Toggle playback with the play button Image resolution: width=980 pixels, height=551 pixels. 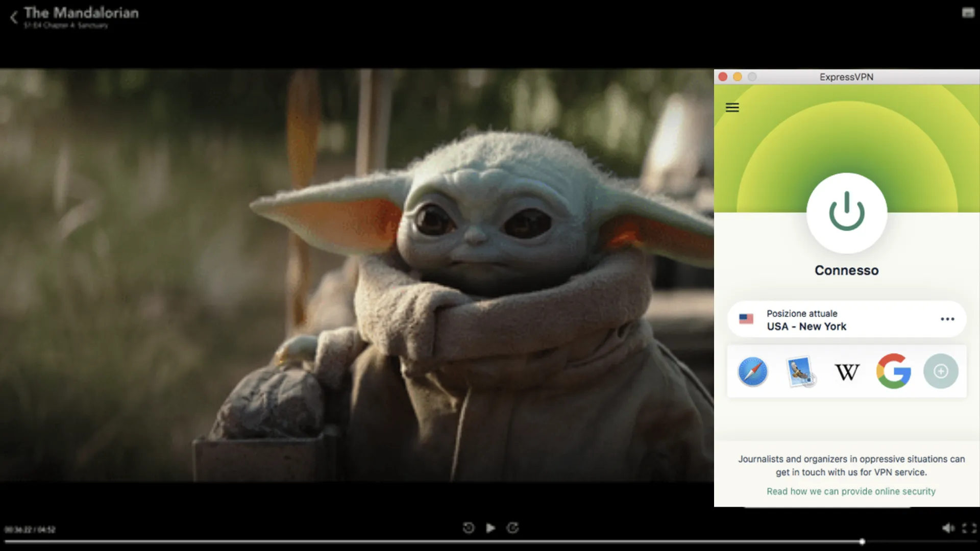click(490, 528)
